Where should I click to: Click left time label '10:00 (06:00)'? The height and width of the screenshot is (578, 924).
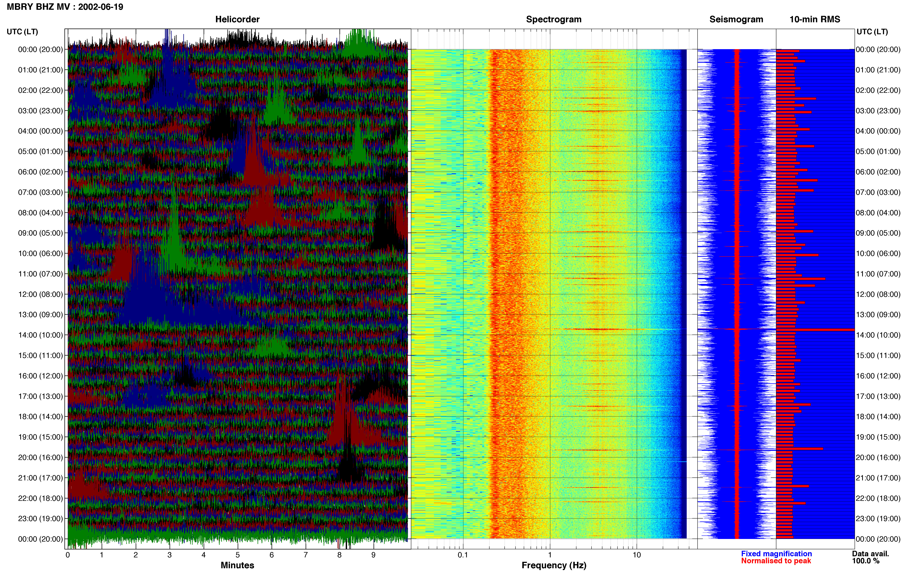point(41,253)
